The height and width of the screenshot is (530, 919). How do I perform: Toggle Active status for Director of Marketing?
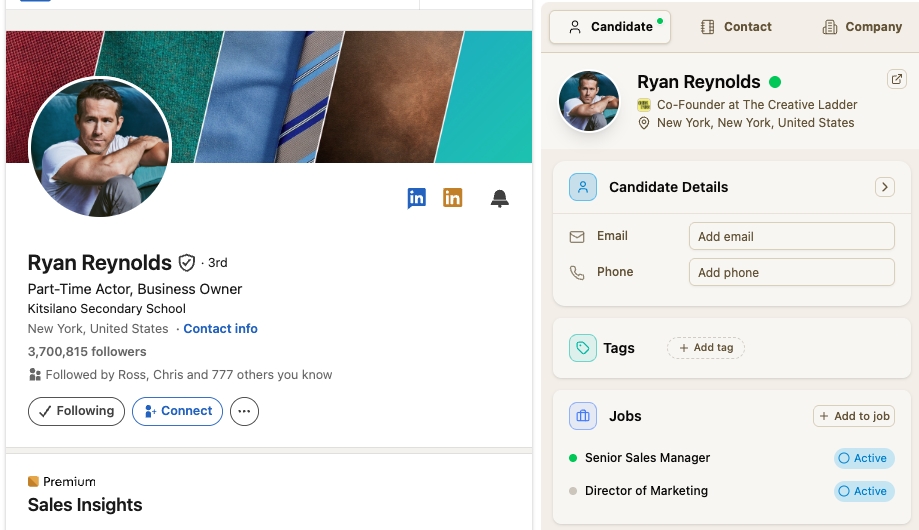click(x=864, y=491)
